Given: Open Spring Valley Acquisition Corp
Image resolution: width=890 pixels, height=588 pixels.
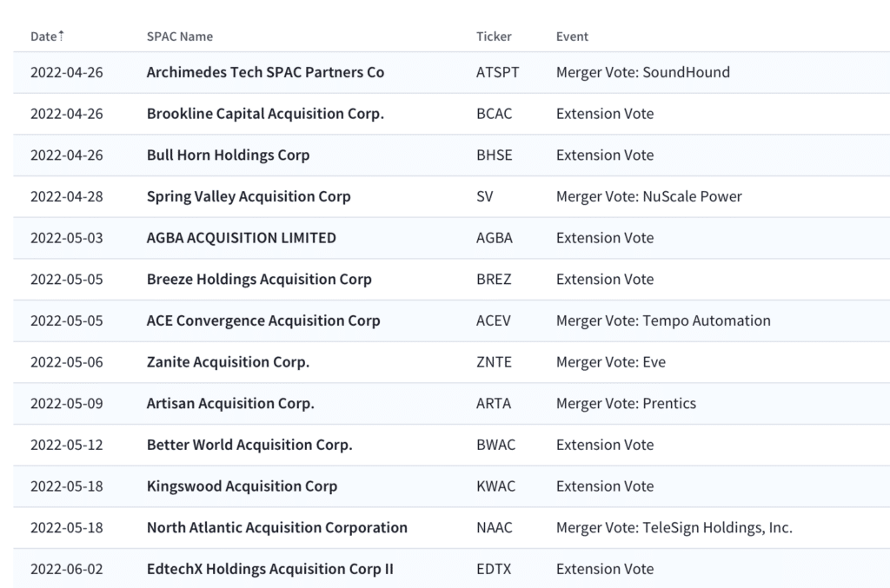Looking at the screenshot, I should 249,197.
